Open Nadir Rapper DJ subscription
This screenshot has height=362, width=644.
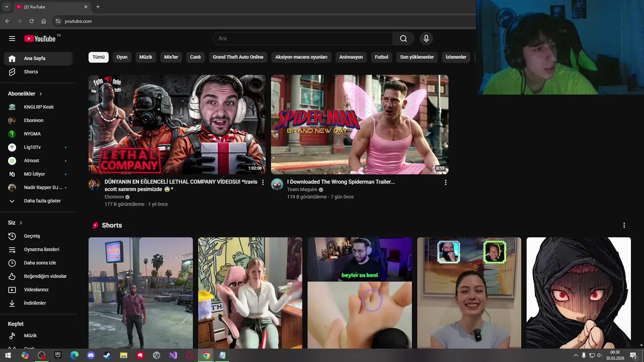(38, 188)
